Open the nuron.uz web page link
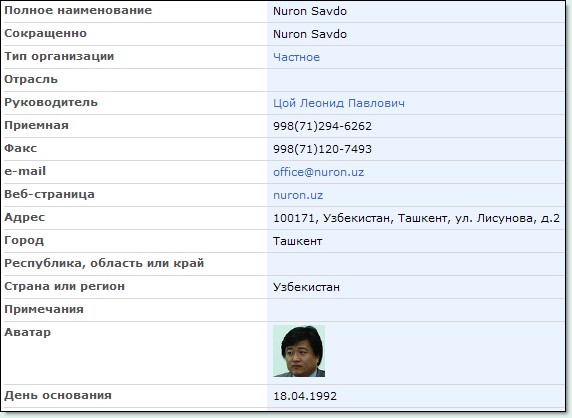 click(x=298, y=195)
